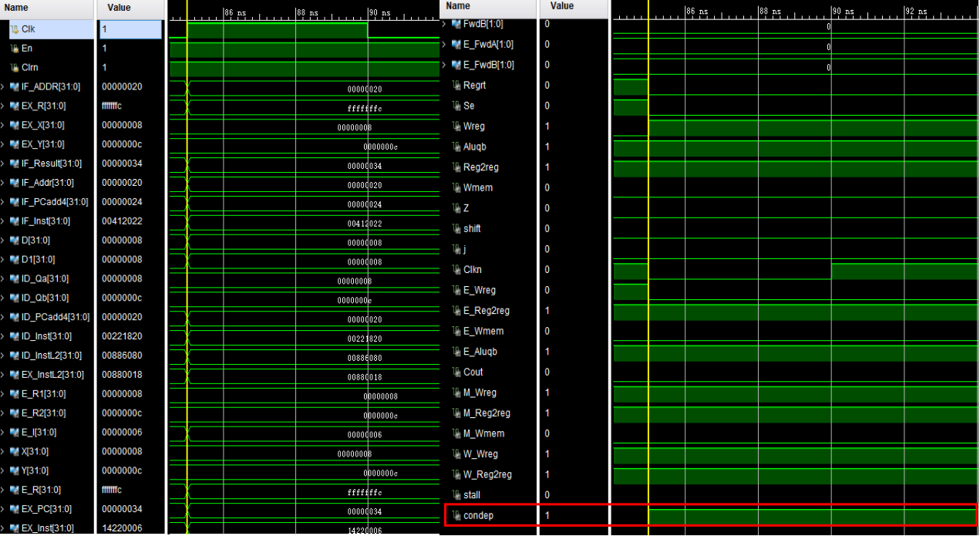Expand the FwdB[1:0] bus
This screenshot has width=980, height=536.
(x=443, y=24)
